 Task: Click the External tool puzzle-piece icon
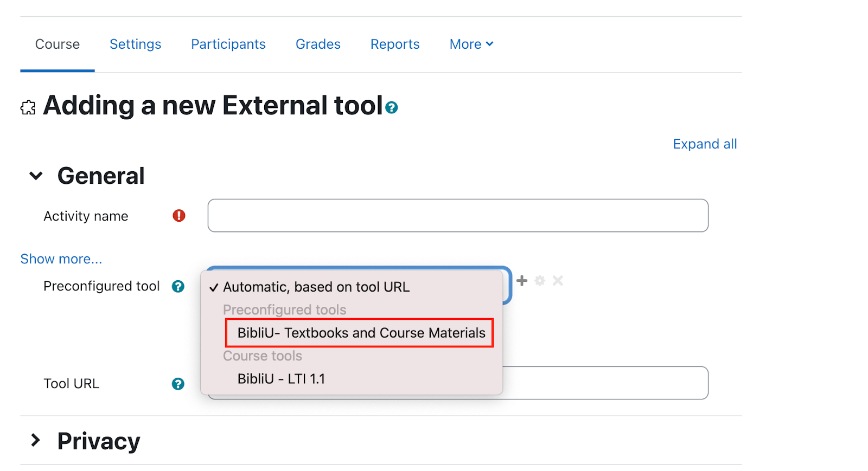(x=28, y=107)
